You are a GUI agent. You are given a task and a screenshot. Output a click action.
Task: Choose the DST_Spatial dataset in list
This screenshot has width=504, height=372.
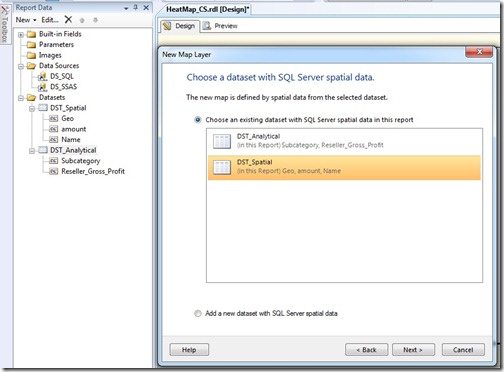click(344, 167)
